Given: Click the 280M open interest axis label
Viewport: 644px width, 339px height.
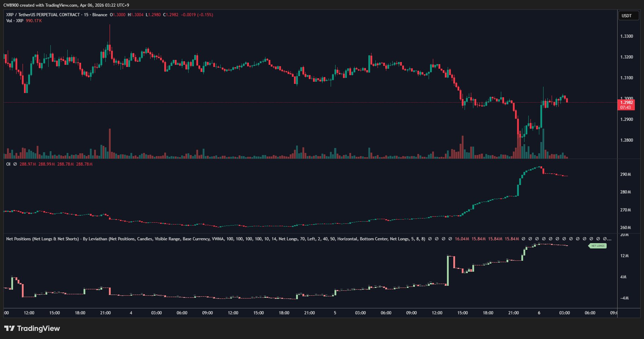Looking at the screenshot, I should point(625,192).
